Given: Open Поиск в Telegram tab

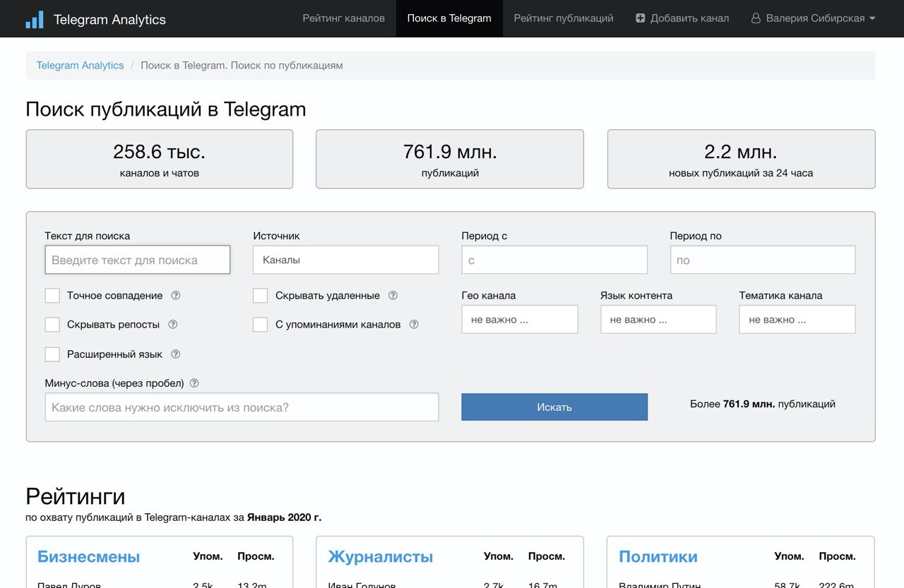Looking at the screenshot, I should (x=449, y=18).
